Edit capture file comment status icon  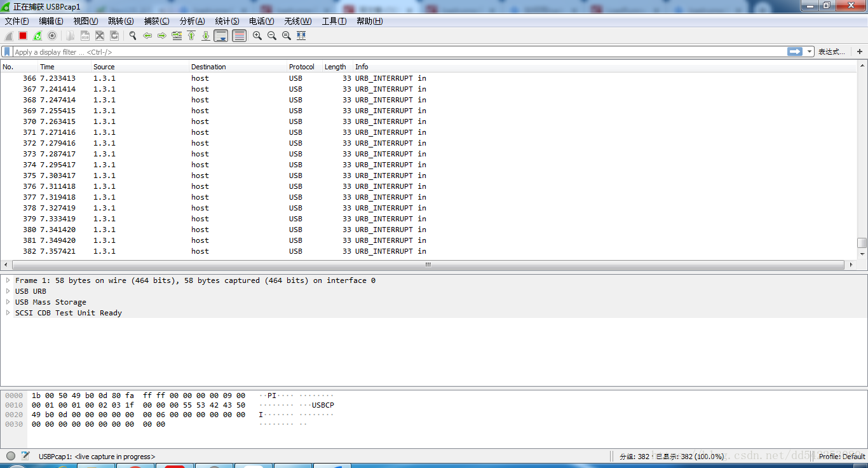(25, 456)
